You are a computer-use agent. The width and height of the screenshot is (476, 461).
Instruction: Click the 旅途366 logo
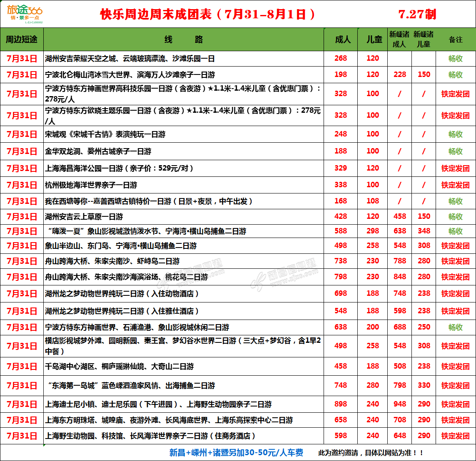coord(25,14)
